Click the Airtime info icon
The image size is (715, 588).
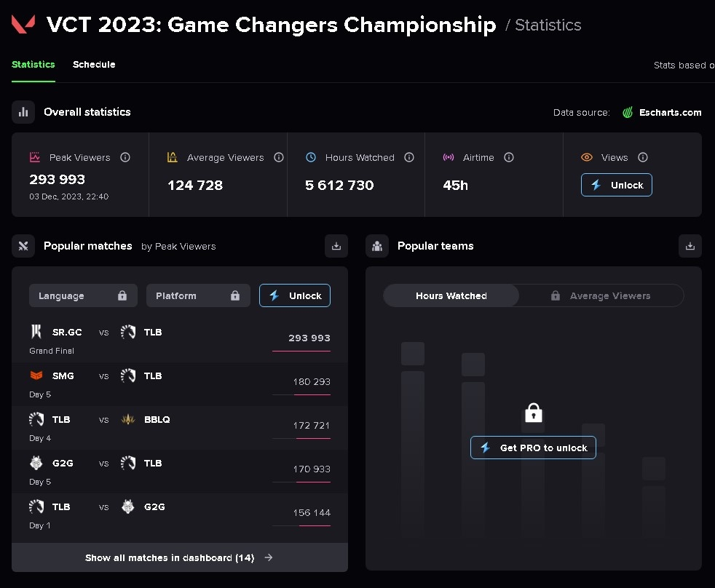(509, 157)
